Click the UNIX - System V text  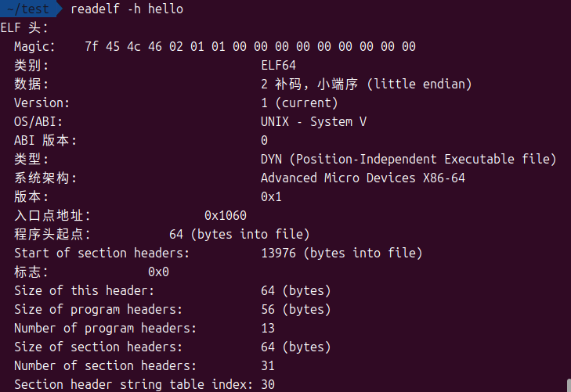(x=313, y=121)
